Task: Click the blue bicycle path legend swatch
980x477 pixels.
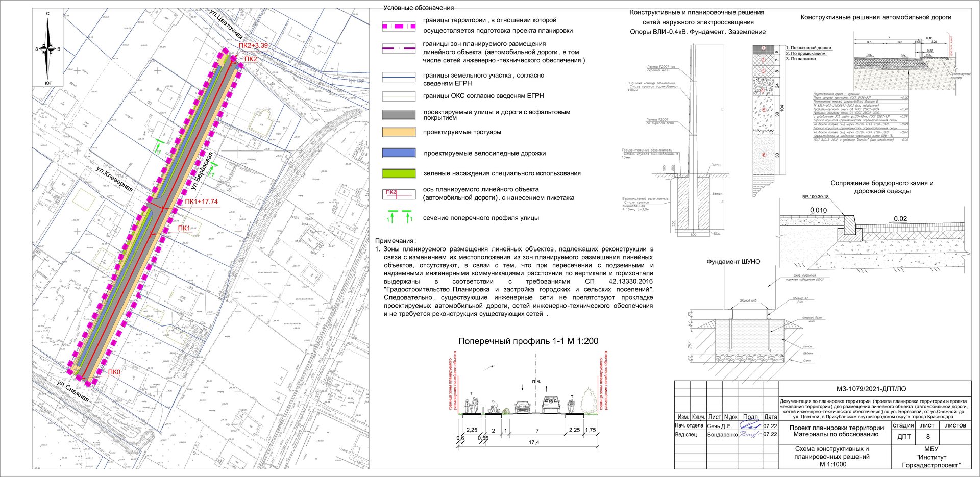Action: [x=399, y=153]
